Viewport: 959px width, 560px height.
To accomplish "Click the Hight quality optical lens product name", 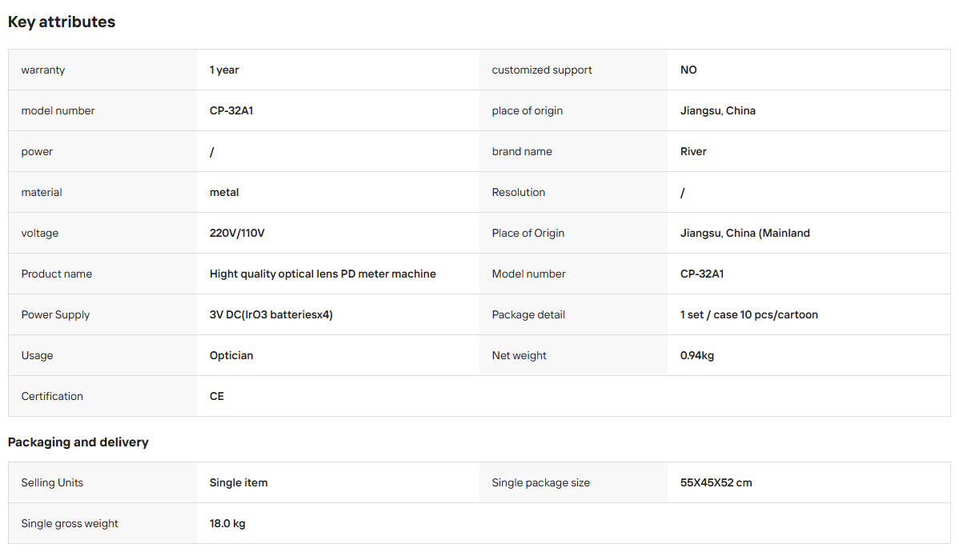I will (323, 274).
